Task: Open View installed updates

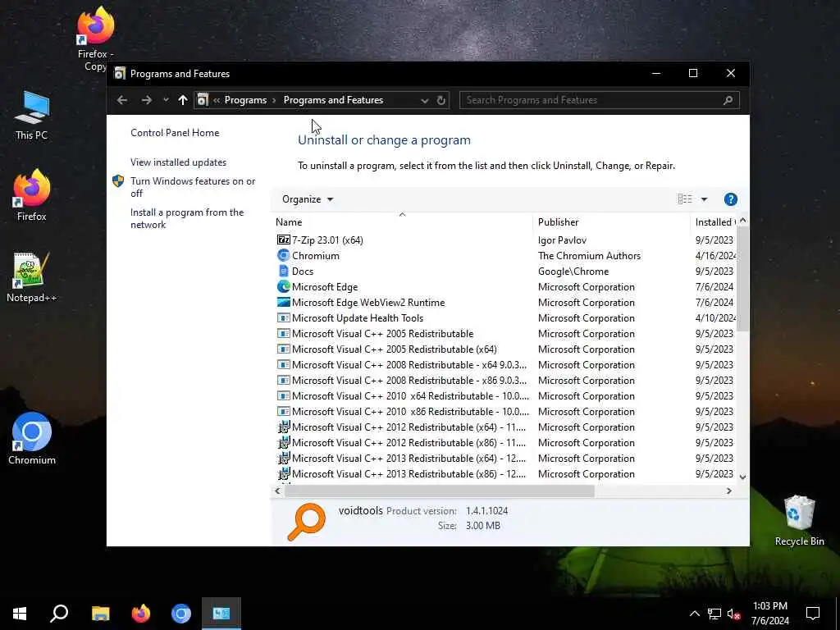Action: (x=178, y=162)
